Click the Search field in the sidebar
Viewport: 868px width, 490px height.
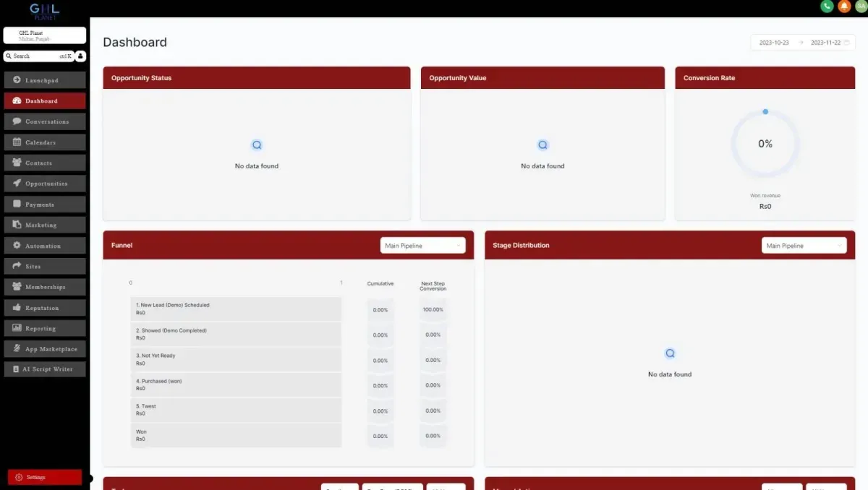click(x=38, y=56)
